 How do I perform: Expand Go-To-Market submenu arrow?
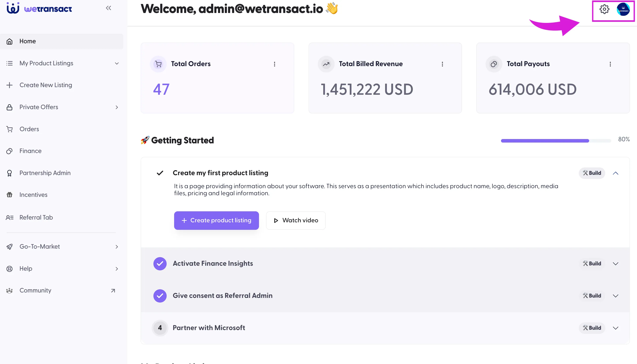click(117, 247)
